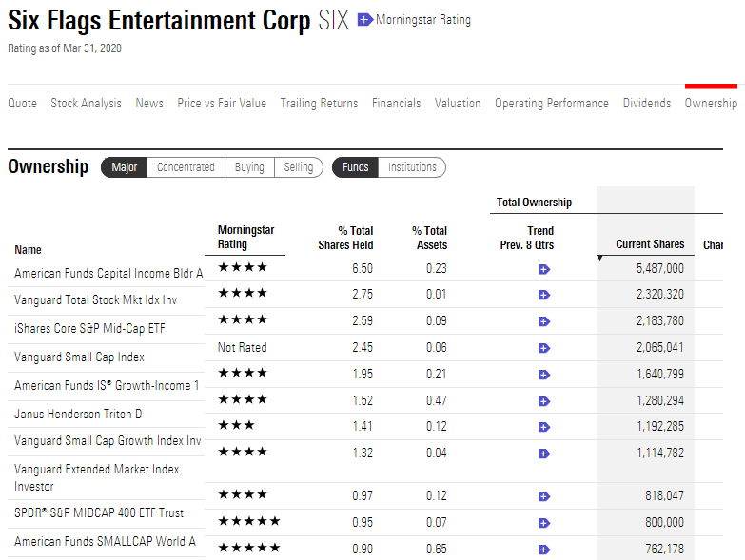Switch to Buying ownership view
Image resolution: width=745 pixels, height=560 pixels.
[x=249, y=167]
